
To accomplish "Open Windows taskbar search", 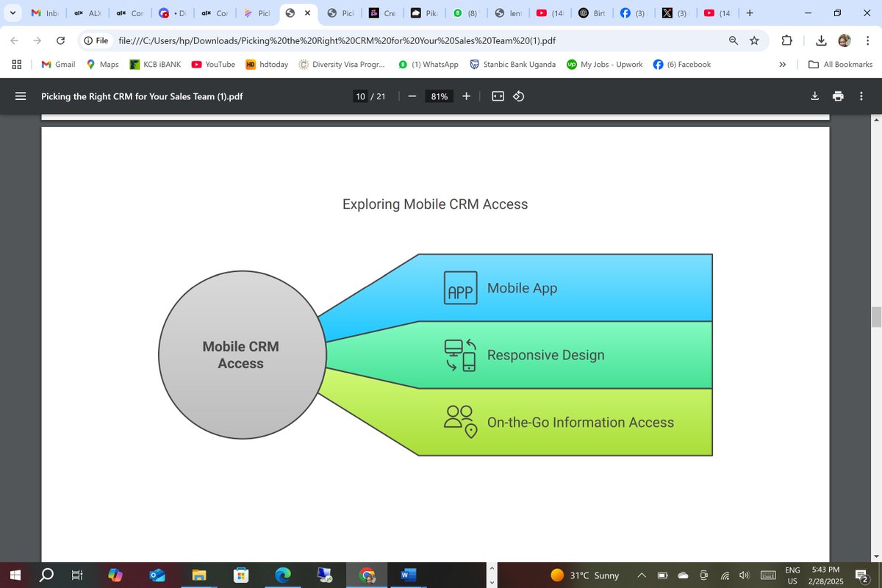I will click(x=46, y=575).
